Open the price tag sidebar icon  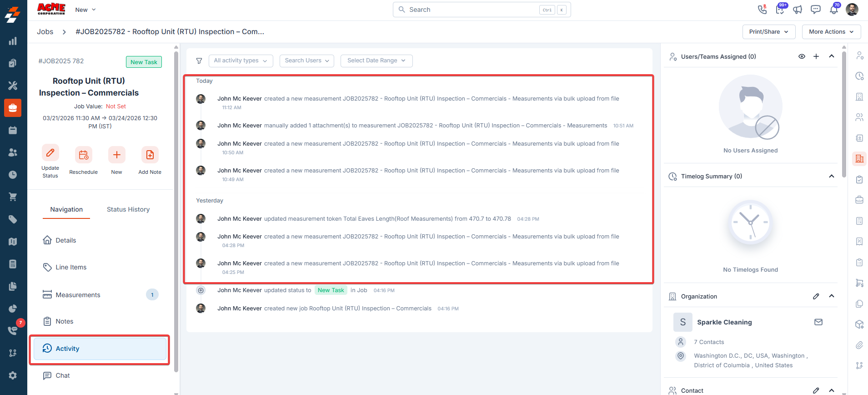click(x=13, y=219)
